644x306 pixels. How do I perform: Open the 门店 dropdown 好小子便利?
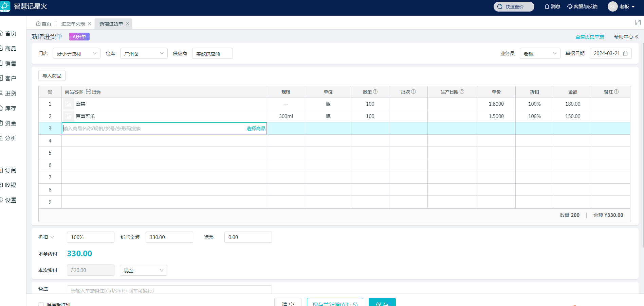click(76, 53)
